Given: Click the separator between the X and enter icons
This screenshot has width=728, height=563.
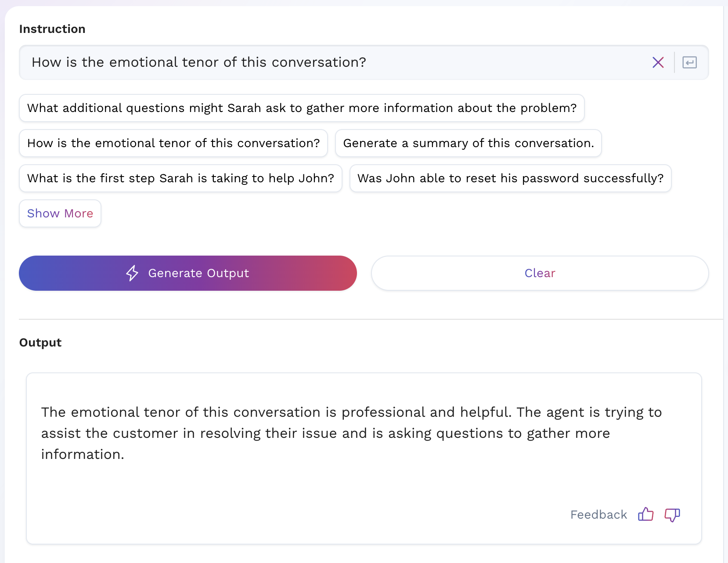Looking at the screenshot, I should coord(674,62).
